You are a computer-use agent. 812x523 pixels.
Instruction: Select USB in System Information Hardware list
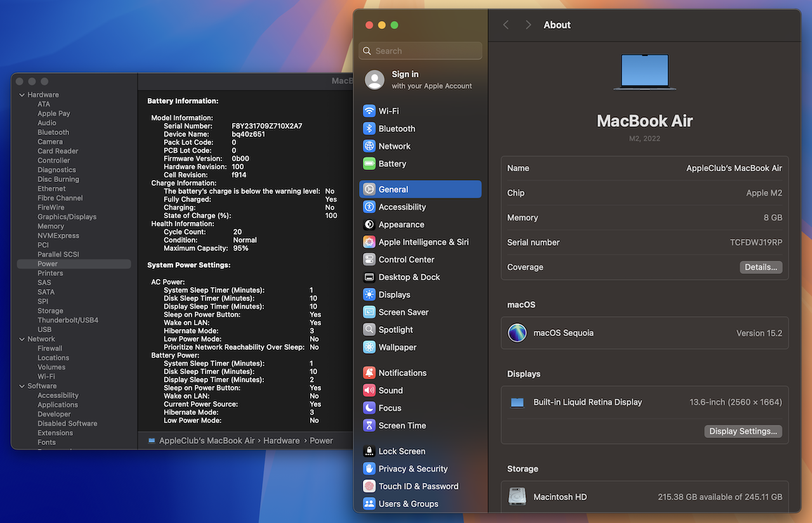(44, 330)
